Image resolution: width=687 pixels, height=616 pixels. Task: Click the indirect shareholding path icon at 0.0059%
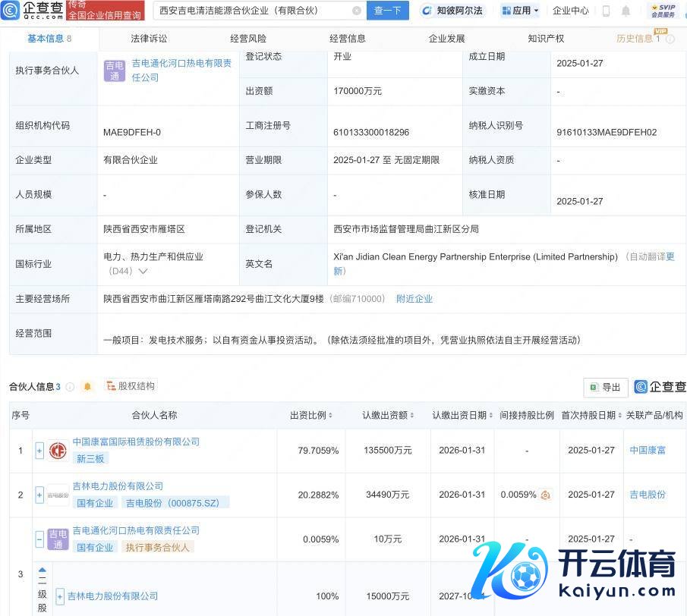click(545, 495)
